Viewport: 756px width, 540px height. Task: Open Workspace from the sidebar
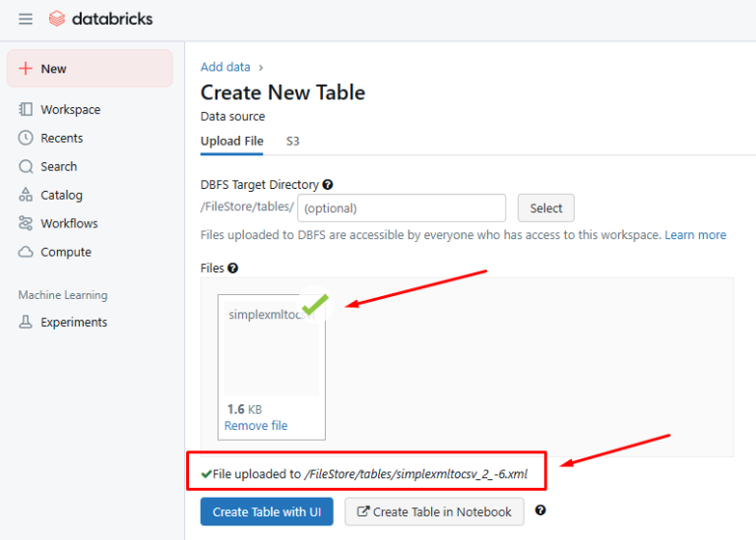pos(70,109)
